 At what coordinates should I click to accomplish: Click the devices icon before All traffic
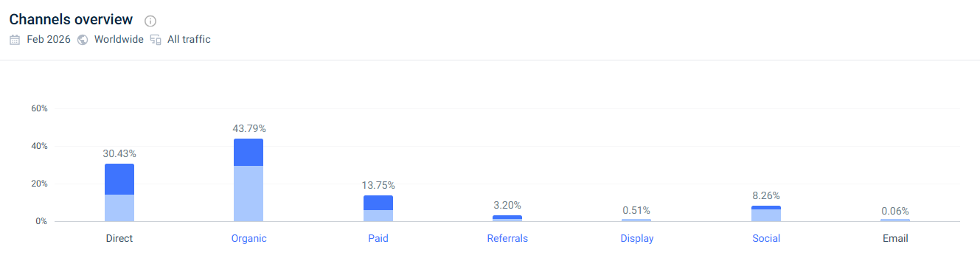click(x=156, y=40)
